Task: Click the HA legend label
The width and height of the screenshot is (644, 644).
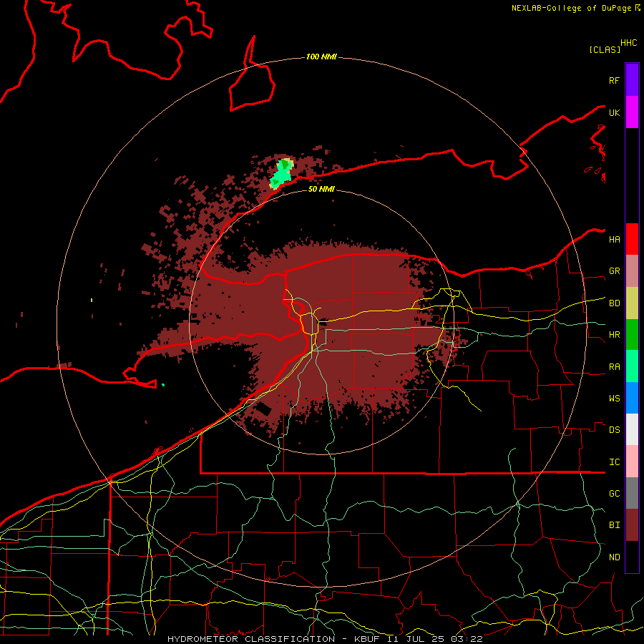Action: click(615, 239)
